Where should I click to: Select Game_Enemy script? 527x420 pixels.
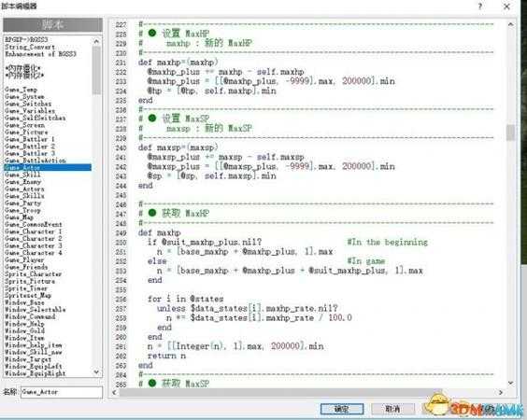pyautogui.click(x=22, y=182)
